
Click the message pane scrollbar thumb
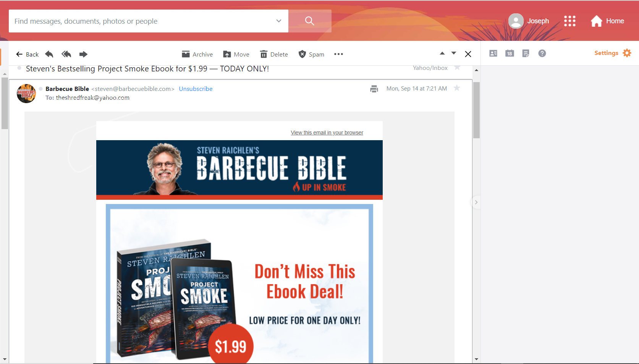476,110
